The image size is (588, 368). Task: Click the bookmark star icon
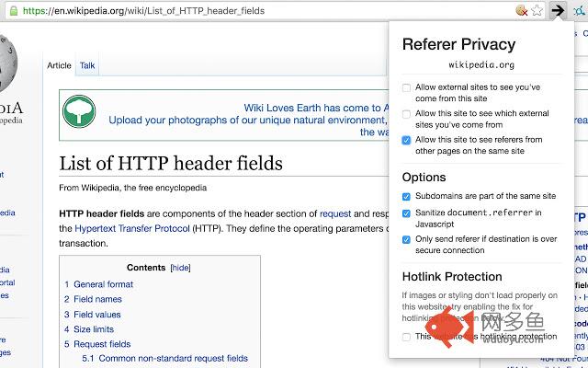click(x=537, y=11)
